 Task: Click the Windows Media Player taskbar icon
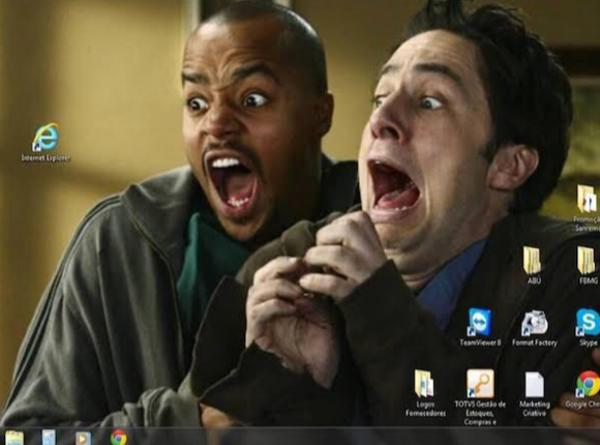coord(83,438)
